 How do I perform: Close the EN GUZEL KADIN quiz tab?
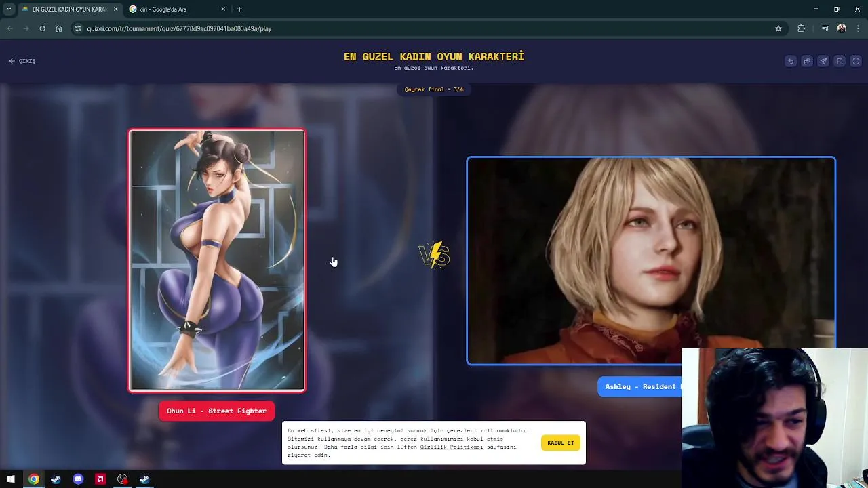(115, 9)
